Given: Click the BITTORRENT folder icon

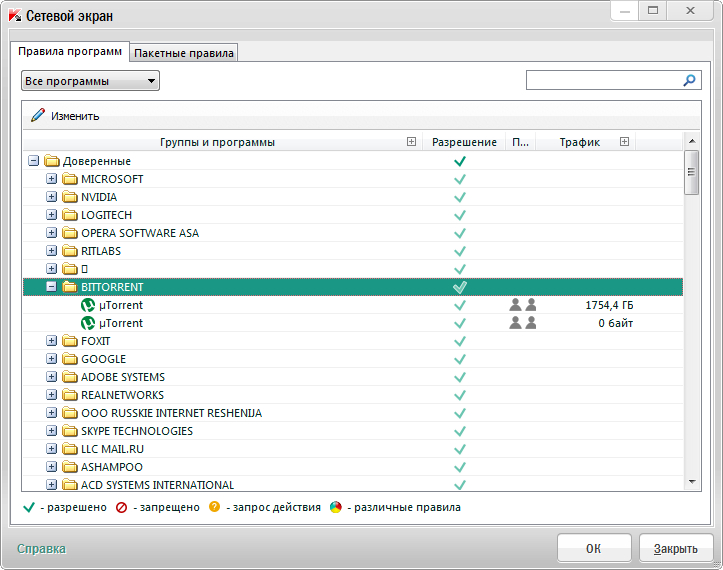Looking at the screenshot, I should click(x=70, y=287).
